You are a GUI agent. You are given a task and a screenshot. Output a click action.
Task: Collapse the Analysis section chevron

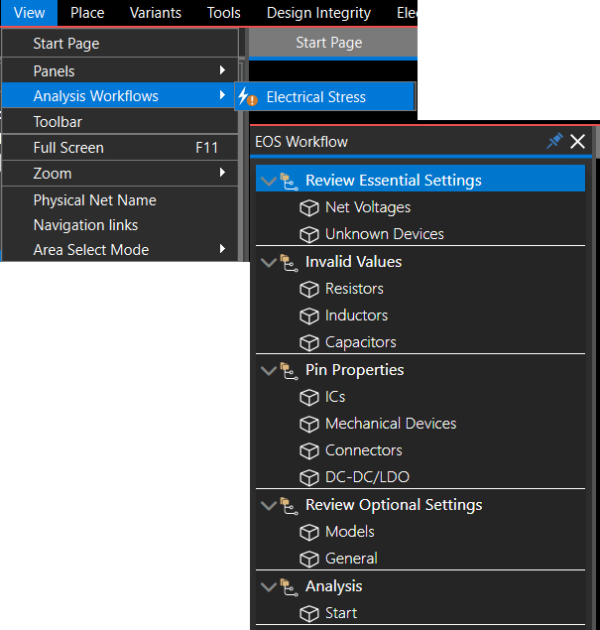pos(267,586)
